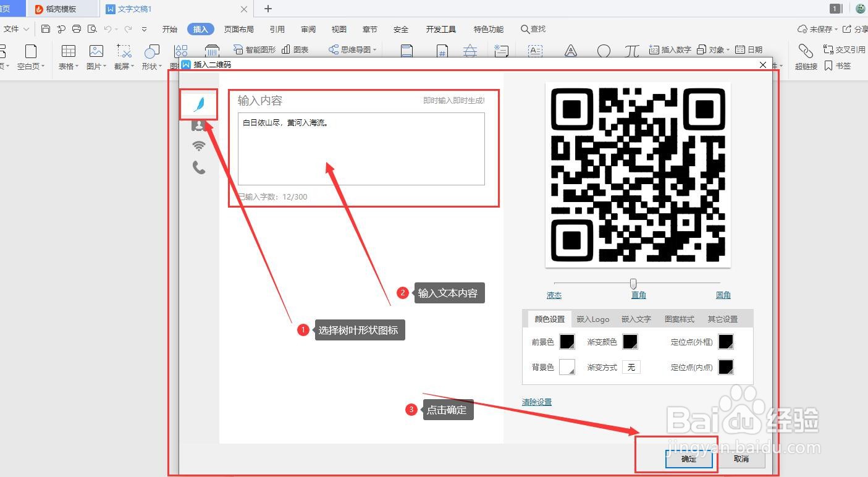Viewport: 868px width, 477px height.
Task: Click the text box icon in ribbon
Action: click(x=535, y=51)
